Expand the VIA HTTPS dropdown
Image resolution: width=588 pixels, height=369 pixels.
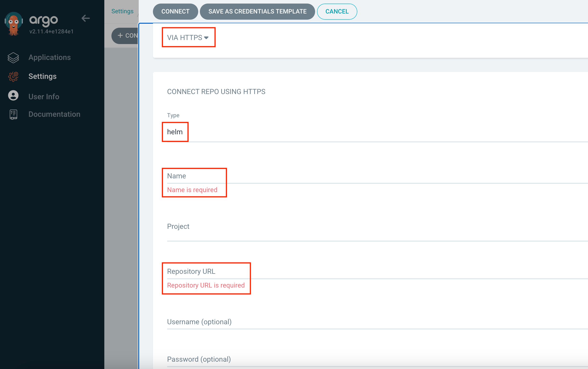click(x=188, y=37)
